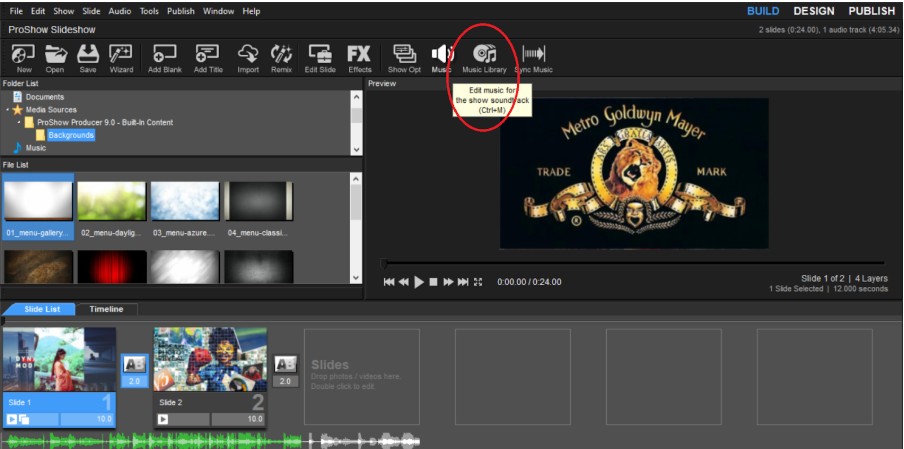904x449 pixels.
Task: Open the Audio menu
Action: pyautogui.click(x=120, y=11)
